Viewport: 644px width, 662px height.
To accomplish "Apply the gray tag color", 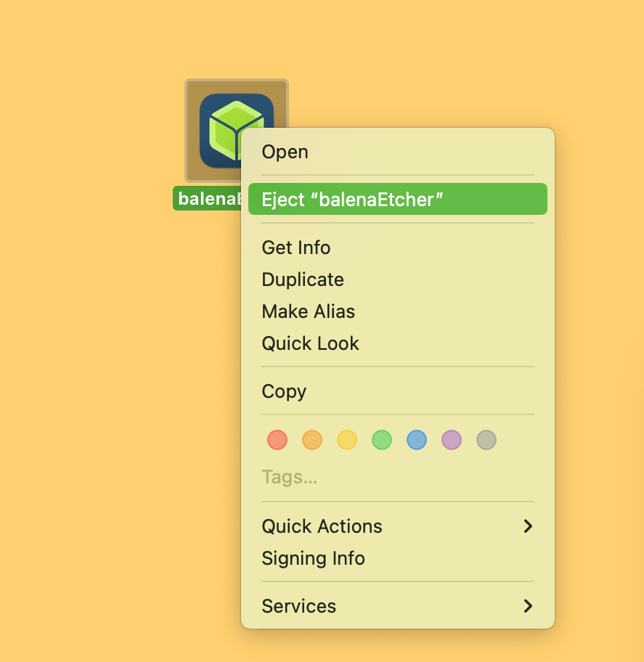I will coord(486,440).
